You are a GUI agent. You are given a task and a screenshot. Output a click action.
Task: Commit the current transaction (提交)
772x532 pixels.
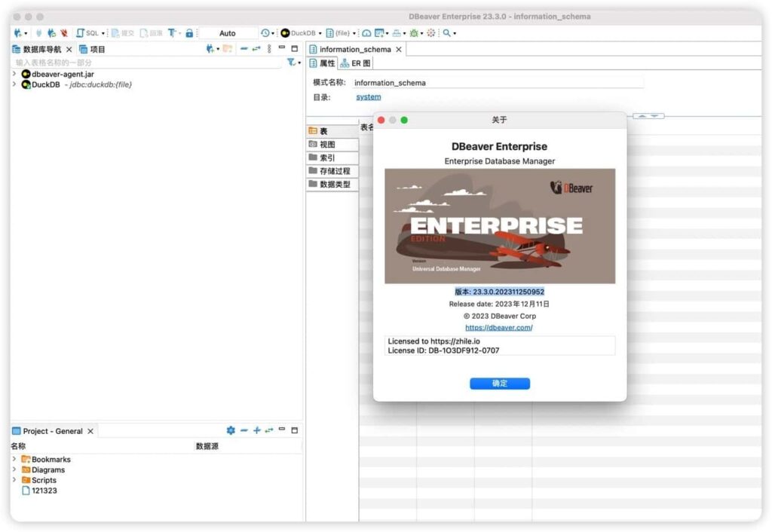pos(123,32)
